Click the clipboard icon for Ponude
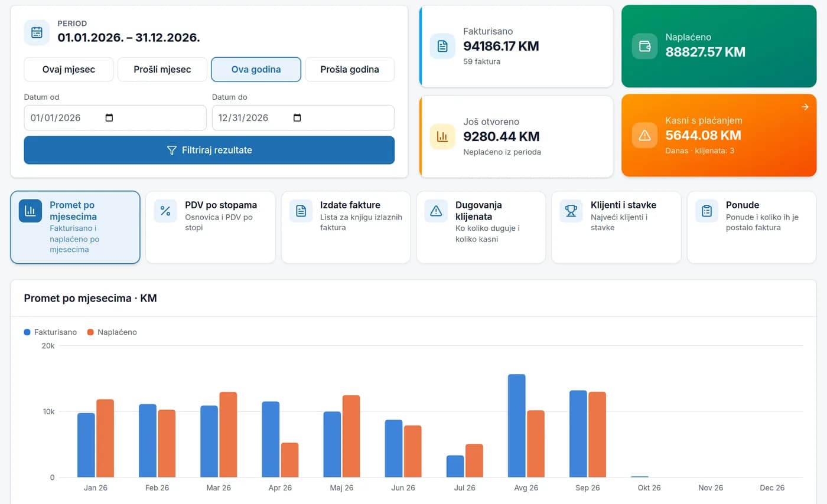 pyautogui.click(x=706, y=211)
